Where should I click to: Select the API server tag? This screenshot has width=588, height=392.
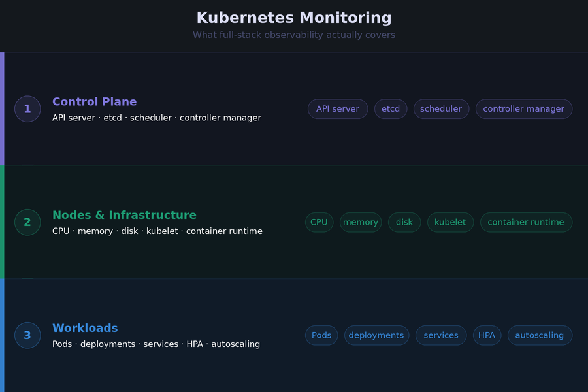(338, 109)
